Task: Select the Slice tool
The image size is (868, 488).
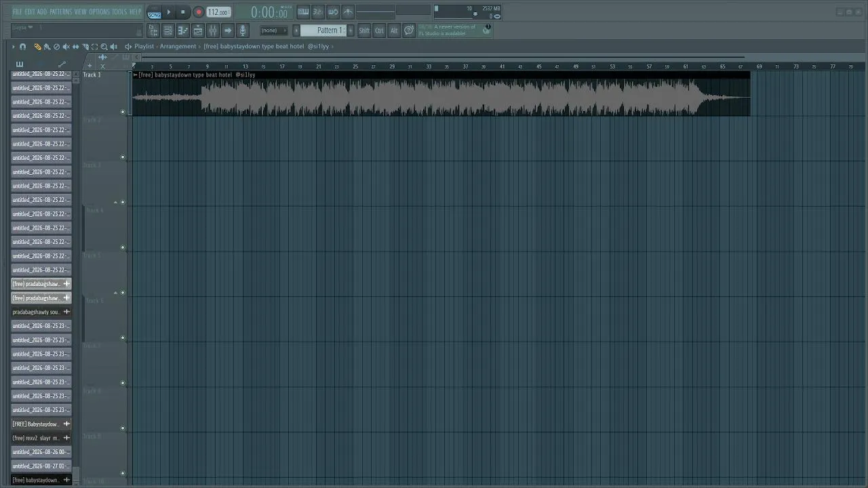Action: tap(85, 47)
